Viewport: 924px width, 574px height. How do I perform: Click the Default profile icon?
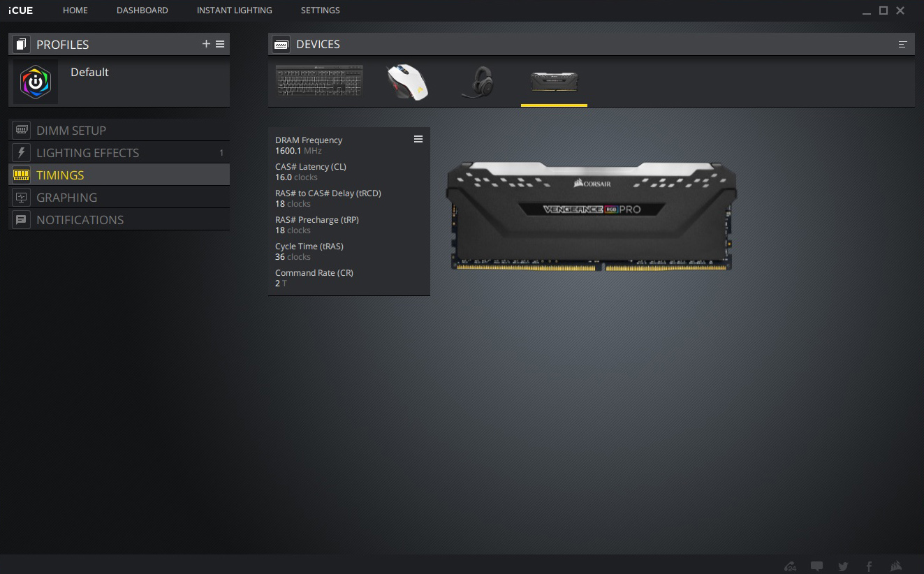pos(36,82)
